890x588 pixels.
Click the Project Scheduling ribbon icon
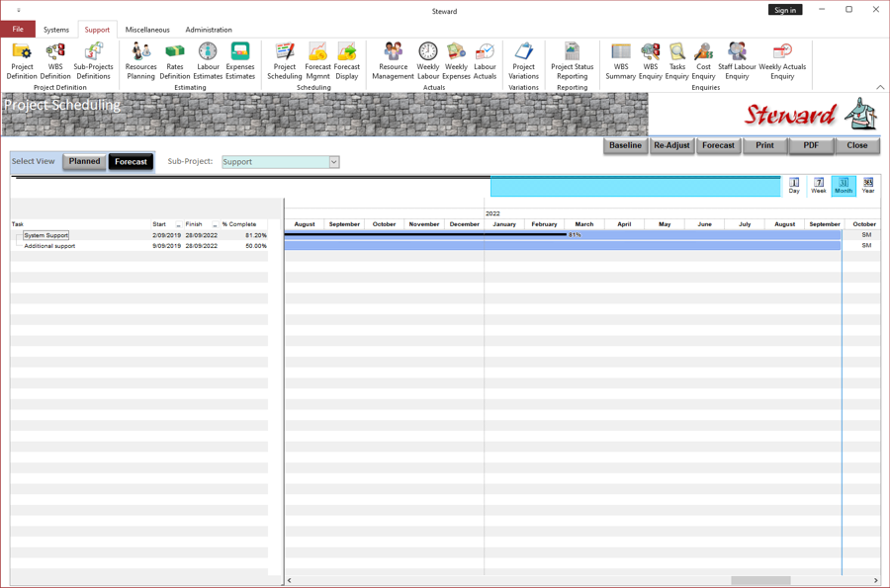pos(285,61)
